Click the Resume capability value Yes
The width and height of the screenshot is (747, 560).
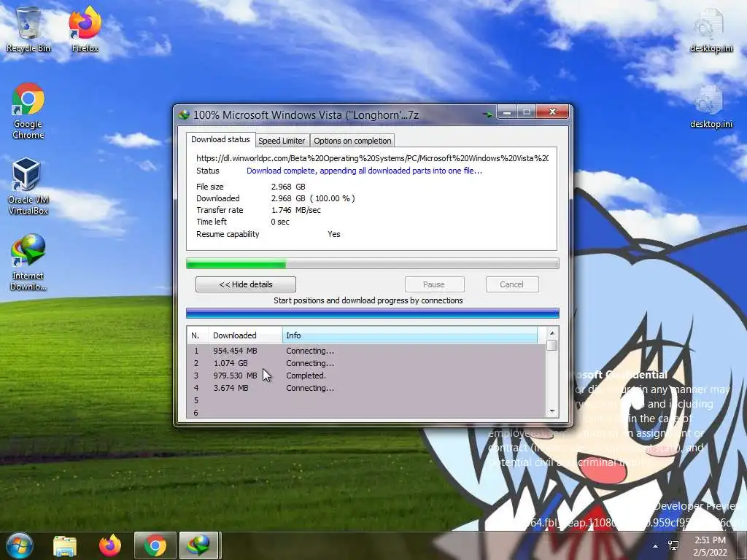334,234
